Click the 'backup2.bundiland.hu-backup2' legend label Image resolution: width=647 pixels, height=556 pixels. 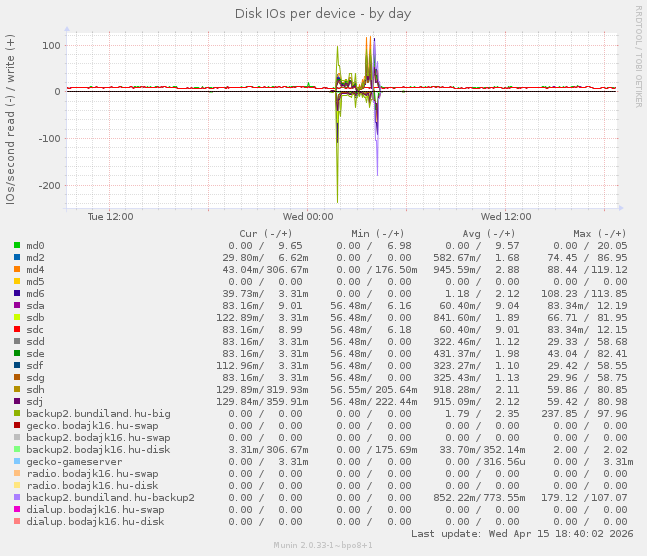coord(110,497)
